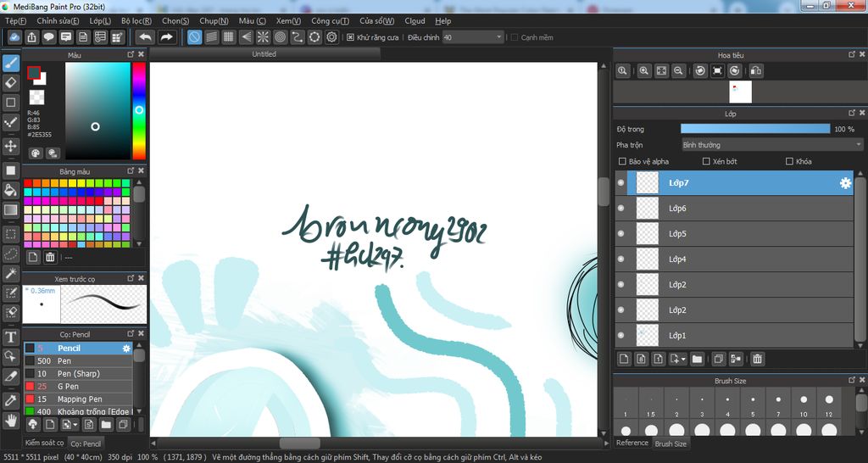Click the Undo arrow in toolbar
Screen dimensions: 868x463
(x=145, y=37)
